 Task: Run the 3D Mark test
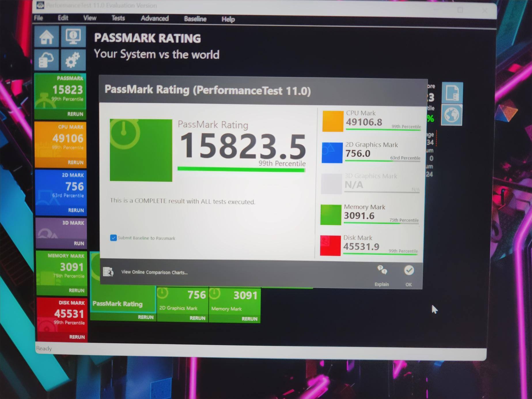pos(79,243)
